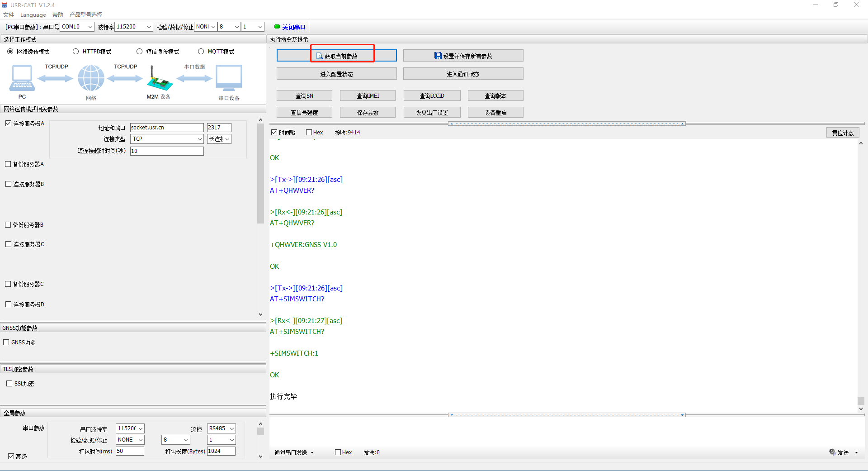The image size is (868, 471).
Task: Open the COM10 serial port dropdown
Action: [x=90, y=27]
